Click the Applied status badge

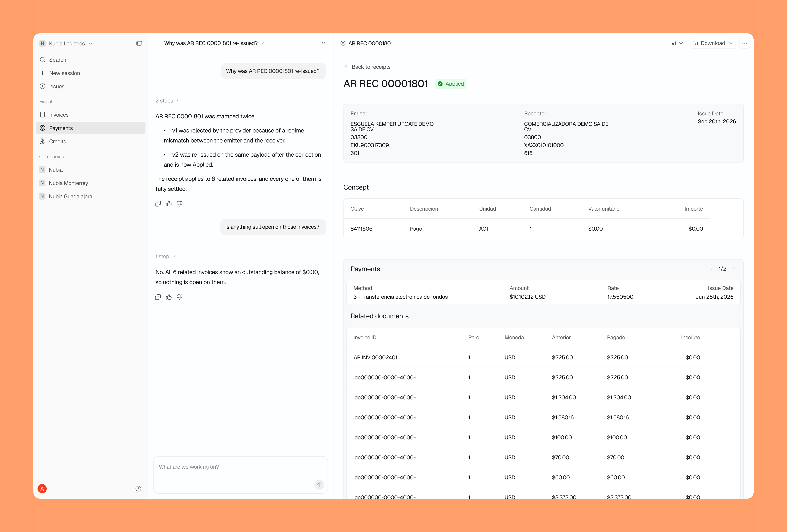[x=451, y=84]
